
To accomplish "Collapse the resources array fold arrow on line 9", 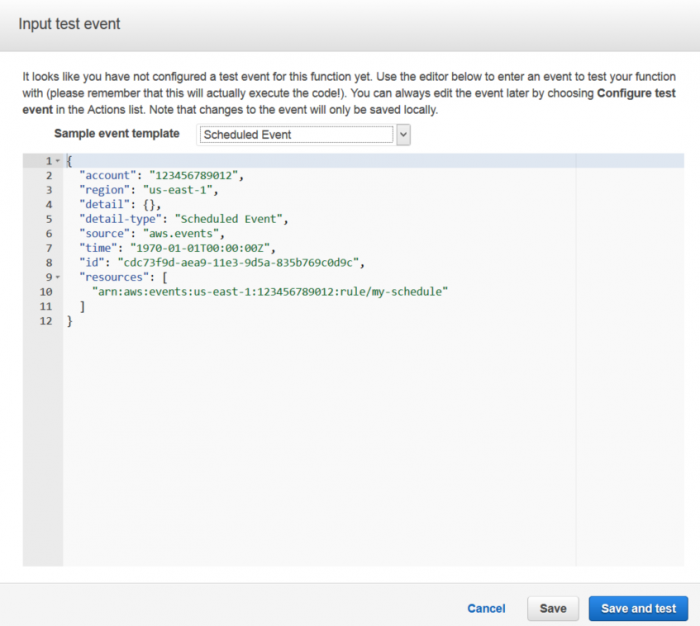I will 58,277.
